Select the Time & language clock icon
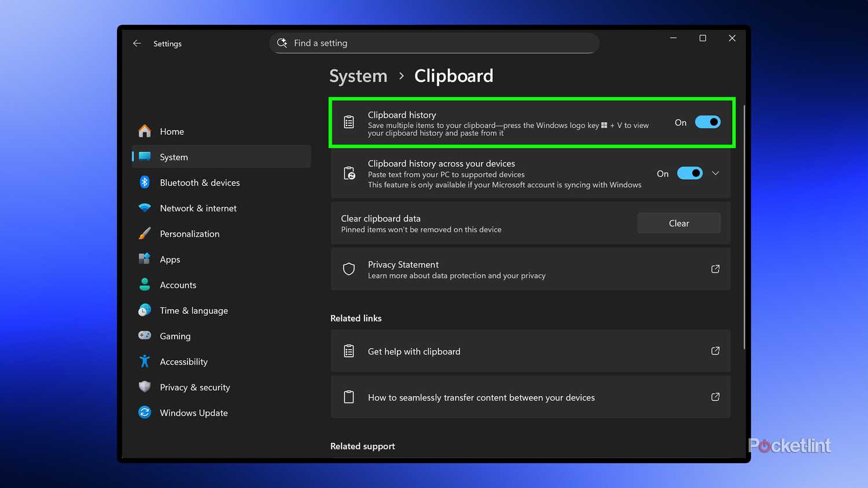Screen dimensions: 868x488 [x=144, y=310]
